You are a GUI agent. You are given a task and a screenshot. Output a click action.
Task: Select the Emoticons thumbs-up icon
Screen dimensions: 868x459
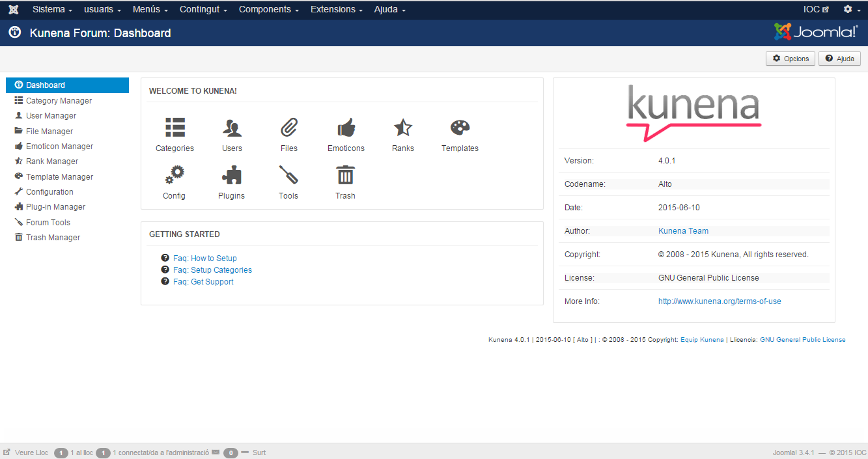tap(346, 128)
